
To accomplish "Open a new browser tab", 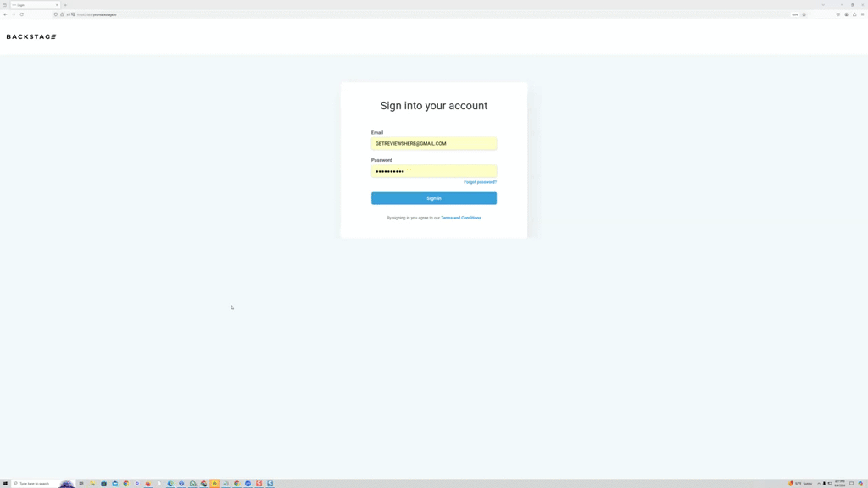I will (x=65, y=5).
